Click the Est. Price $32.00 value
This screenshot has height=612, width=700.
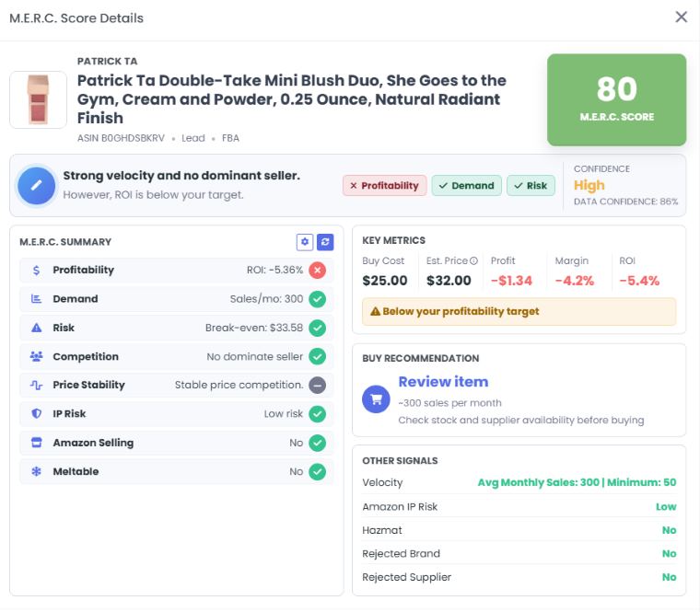[x=449, y=281]
